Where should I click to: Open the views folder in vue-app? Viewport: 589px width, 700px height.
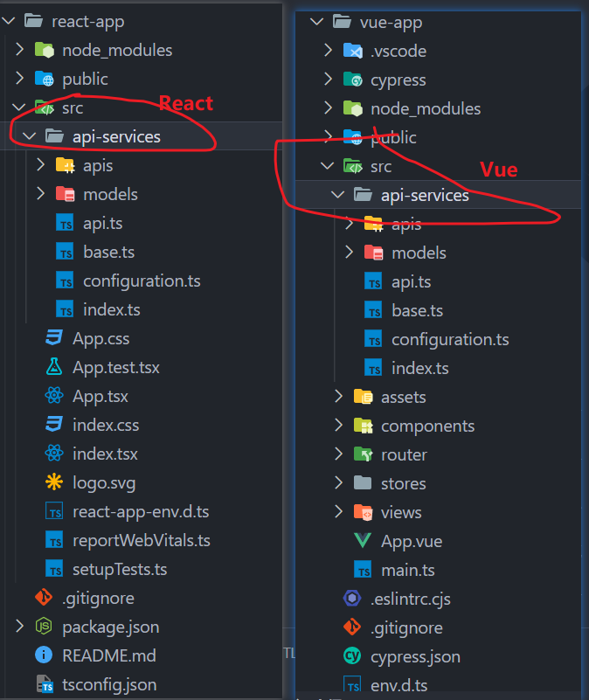400,512
